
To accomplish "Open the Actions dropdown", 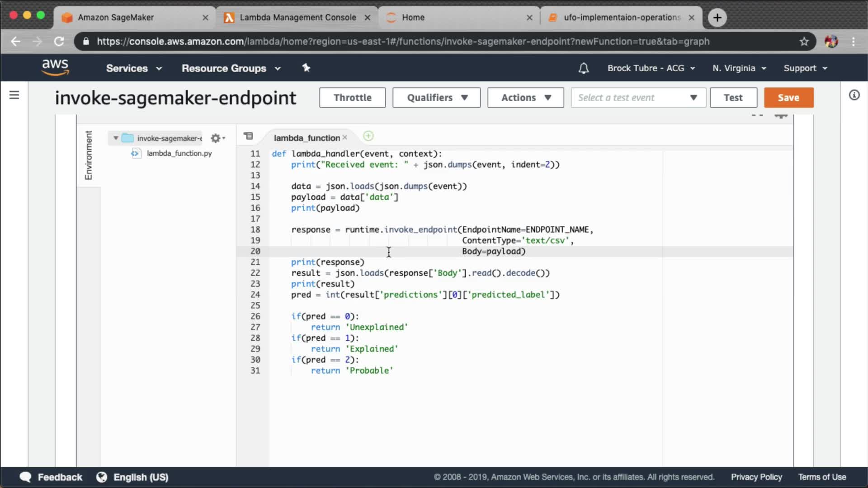I will click(x=525, y=98).
